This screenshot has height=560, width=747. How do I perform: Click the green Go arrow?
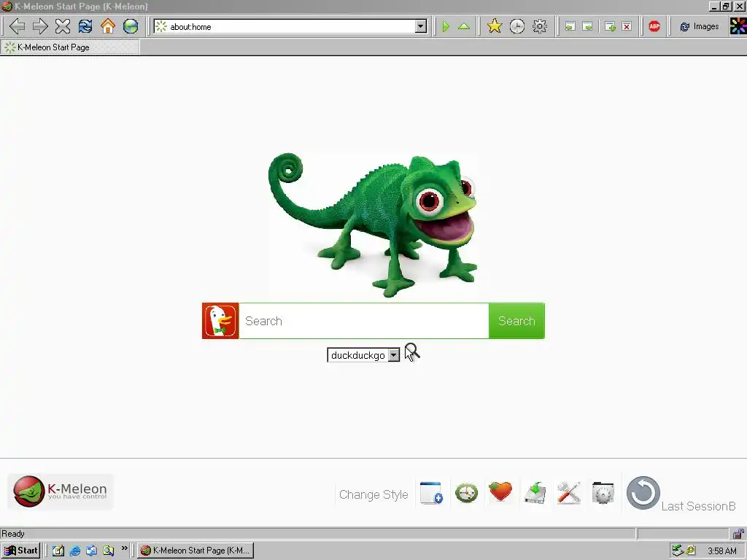point(446,26)
